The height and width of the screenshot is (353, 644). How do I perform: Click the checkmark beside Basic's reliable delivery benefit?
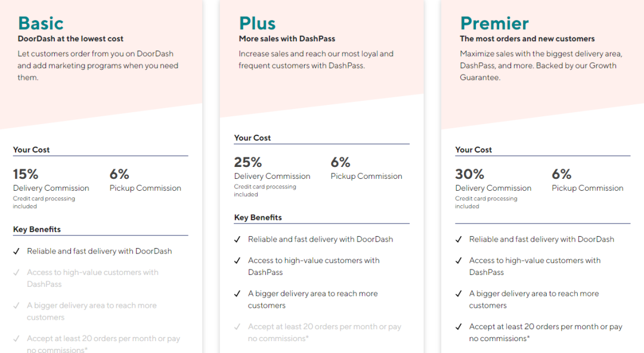point(17,251)
